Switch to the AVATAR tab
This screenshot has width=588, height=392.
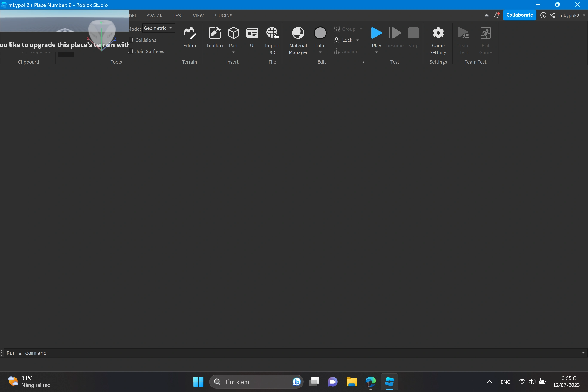coord(154,16)
